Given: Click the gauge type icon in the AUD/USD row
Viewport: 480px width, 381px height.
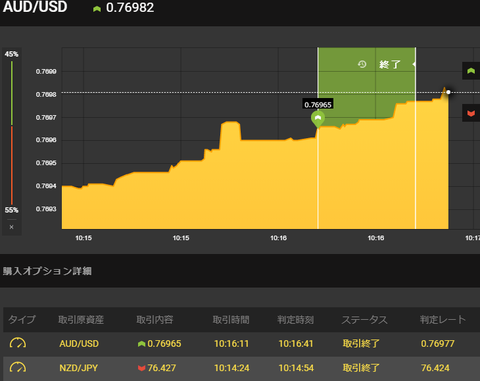Looking at the screenshot, I should [x=18, y=343].
